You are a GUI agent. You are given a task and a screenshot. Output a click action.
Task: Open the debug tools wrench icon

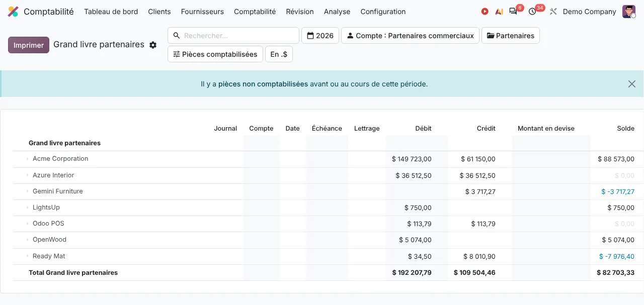[553, 12]
